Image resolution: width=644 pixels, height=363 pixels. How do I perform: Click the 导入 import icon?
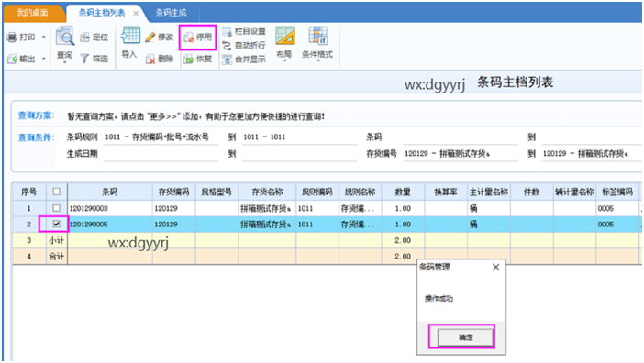click(x=129, y=36)
